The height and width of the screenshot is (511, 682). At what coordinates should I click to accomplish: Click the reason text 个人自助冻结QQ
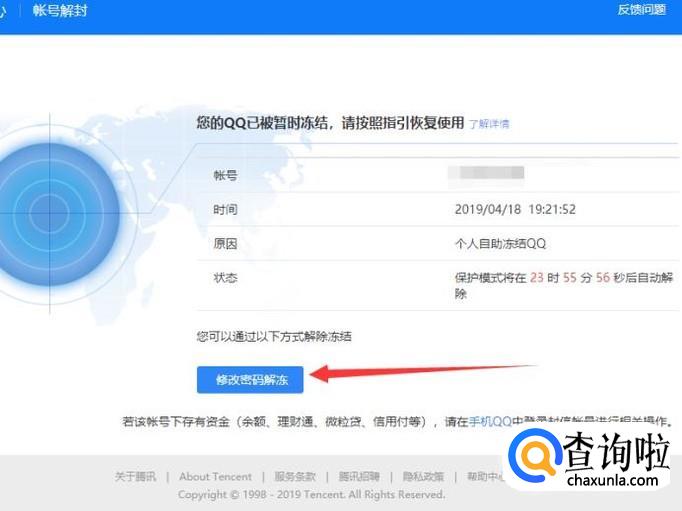[x=500, y=244]
